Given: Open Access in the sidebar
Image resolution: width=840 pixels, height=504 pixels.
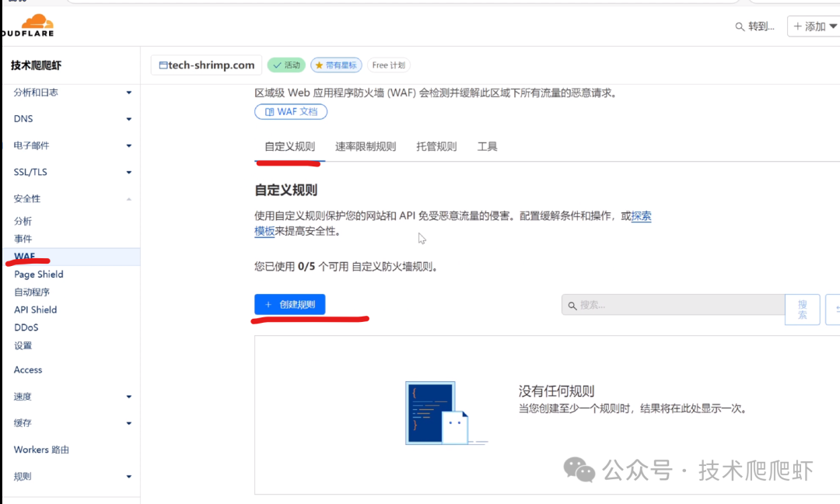Looking at the screenshot, I should [28, 369].
